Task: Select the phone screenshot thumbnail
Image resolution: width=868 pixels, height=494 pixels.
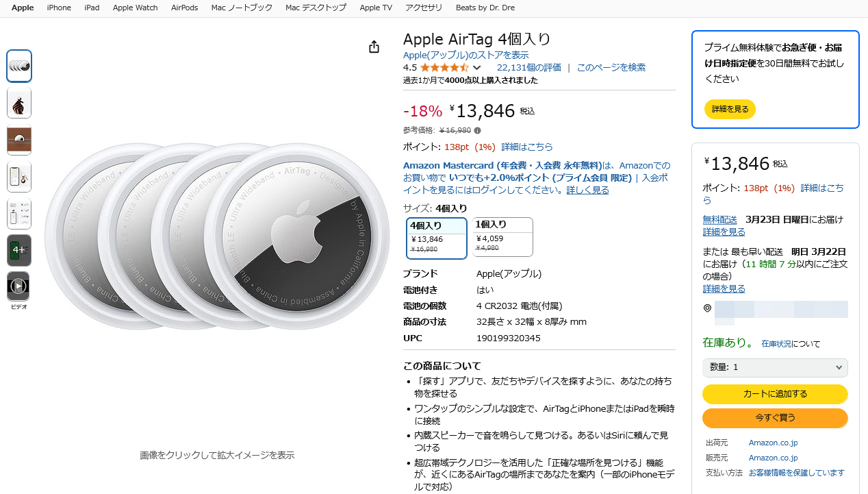Action: coord(19,177)
